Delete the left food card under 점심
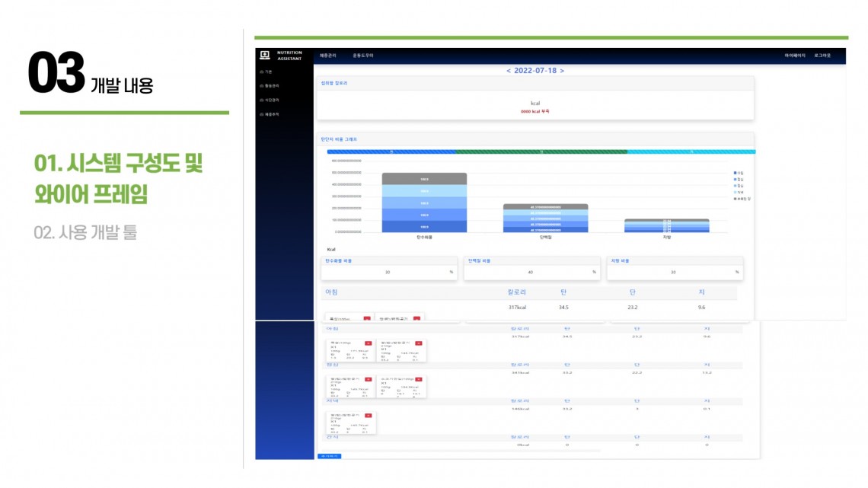Screen dimensions: 868x488 pos(368,379)
